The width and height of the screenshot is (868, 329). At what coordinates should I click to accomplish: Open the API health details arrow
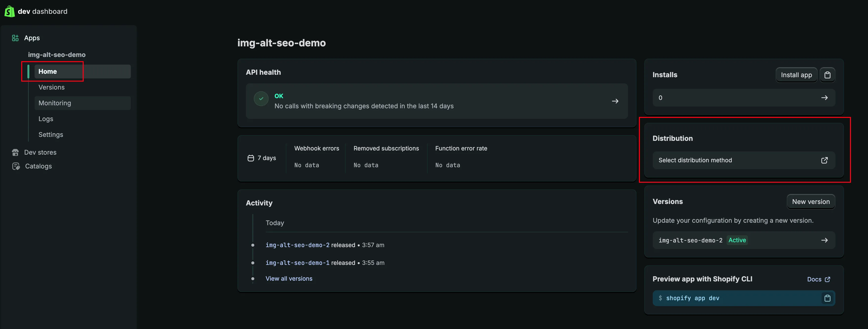[615, 101]
